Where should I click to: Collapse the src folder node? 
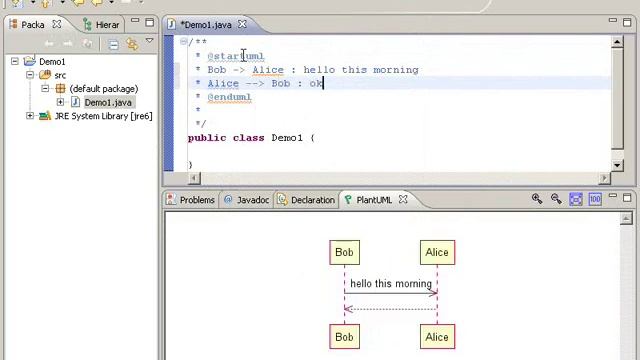[30, 75]
